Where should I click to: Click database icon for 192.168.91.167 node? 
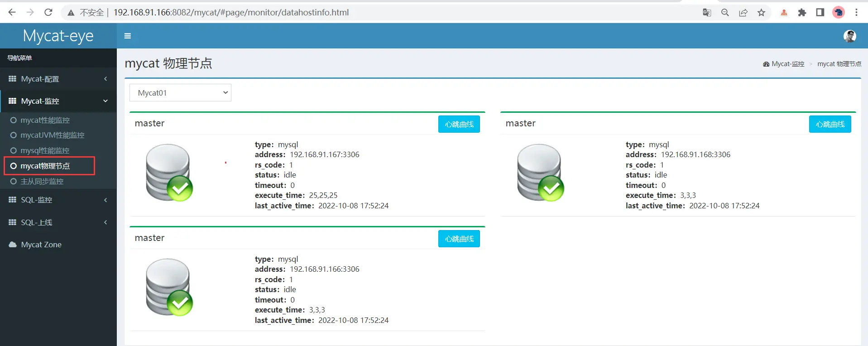point(169,173)
